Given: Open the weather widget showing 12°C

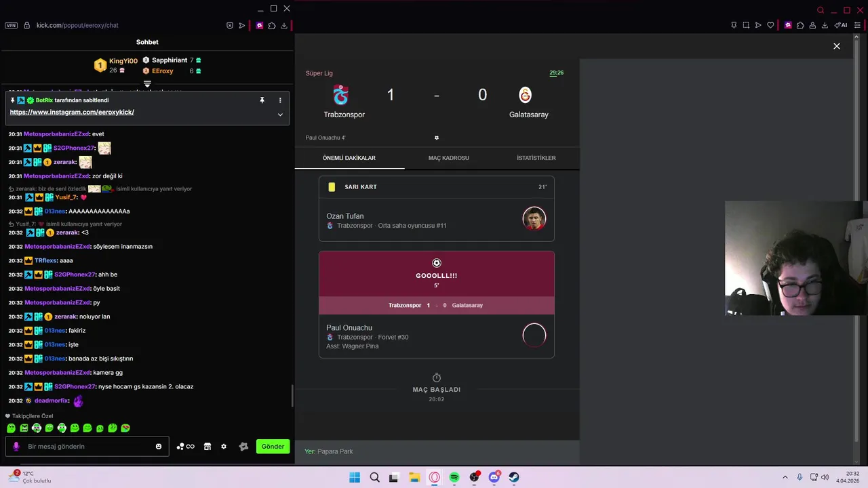Looking at the screenshot, I should 29,477.
